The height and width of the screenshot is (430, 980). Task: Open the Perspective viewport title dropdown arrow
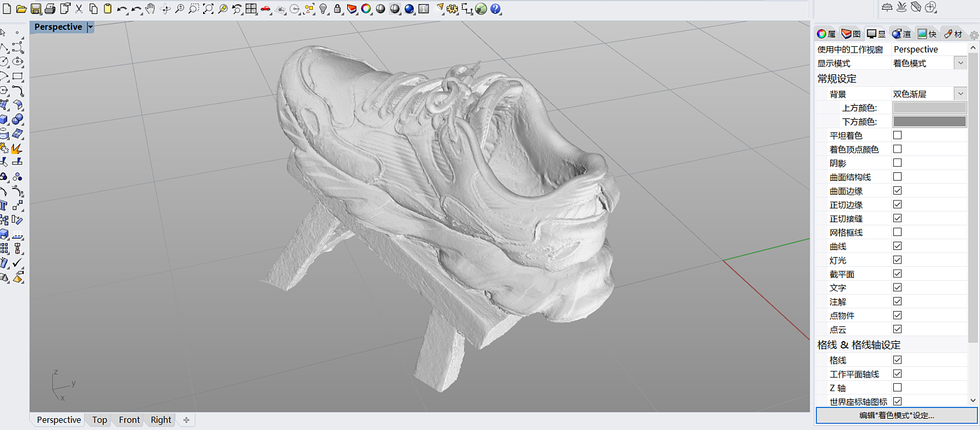click(90, 27)
